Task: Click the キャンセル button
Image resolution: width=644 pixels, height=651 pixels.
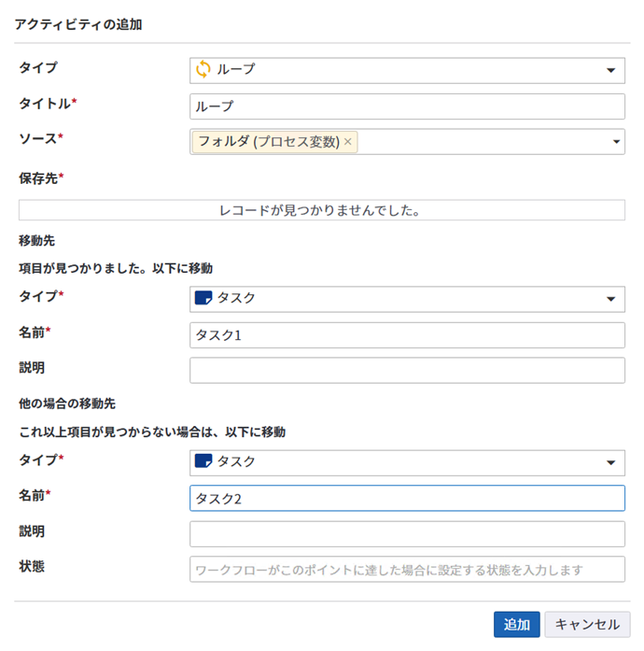Action: pos(587,625)
